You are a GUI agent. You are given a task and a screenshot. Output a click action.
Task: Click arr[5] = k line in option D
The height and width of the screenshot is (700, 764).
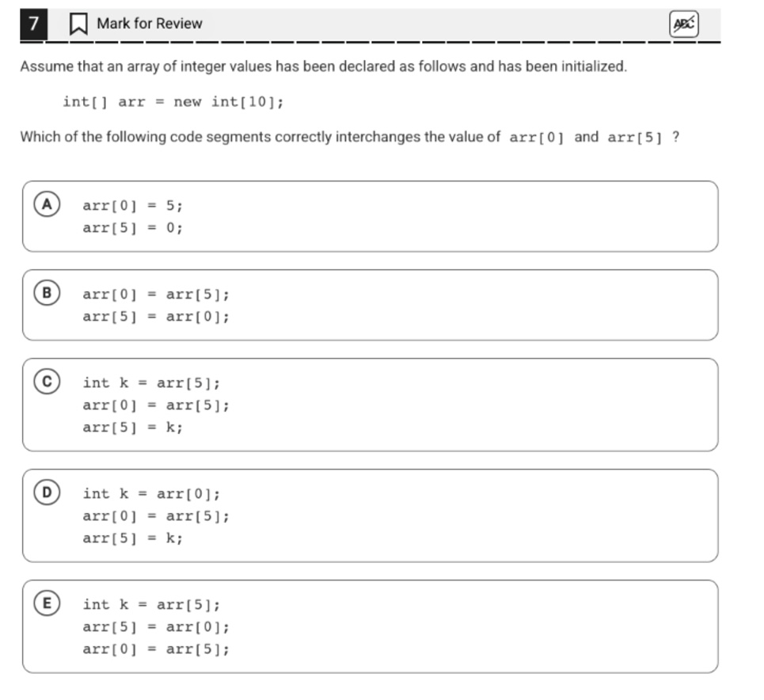133,538
